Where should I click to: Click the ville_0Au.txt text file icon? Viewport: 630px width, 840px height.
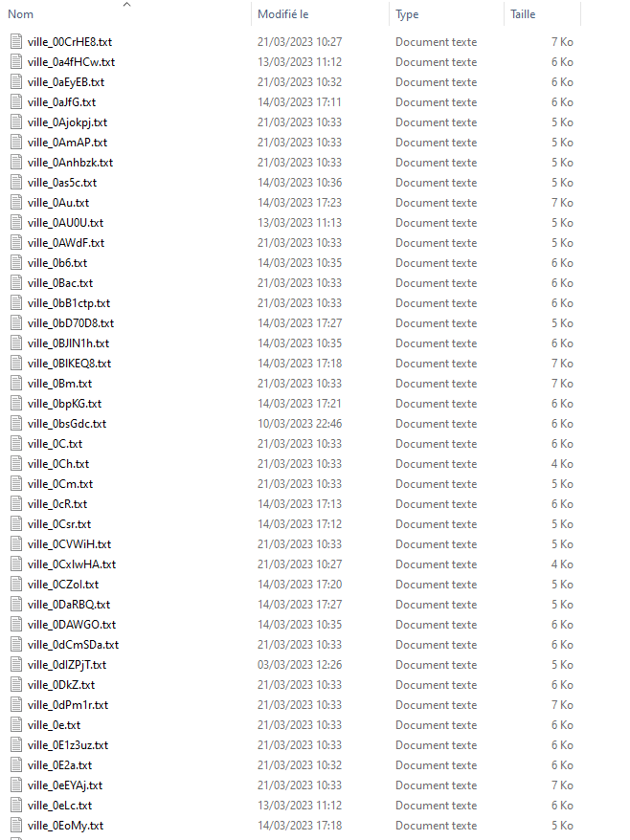coord(16,203)
